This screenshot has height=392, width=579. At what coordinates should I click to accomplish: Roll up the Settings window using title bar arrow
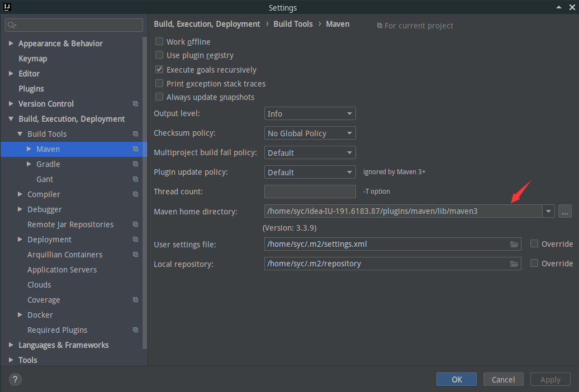[559, 7]
